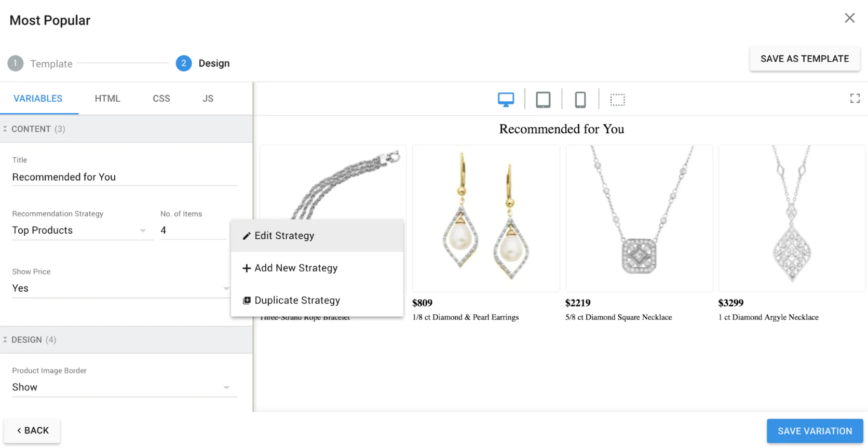Click the plus icon for Add New Strategy

(x=247, y=268)
